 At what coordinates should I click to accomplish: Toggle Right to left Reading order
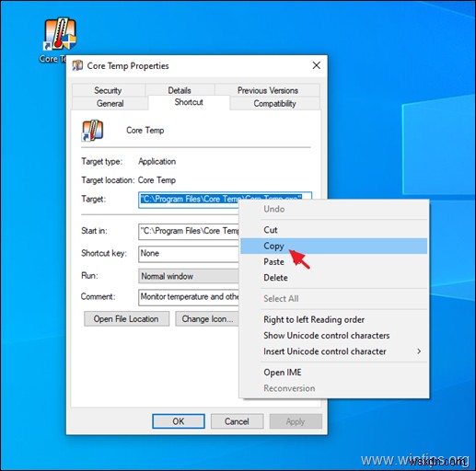(x=333, y=319)
